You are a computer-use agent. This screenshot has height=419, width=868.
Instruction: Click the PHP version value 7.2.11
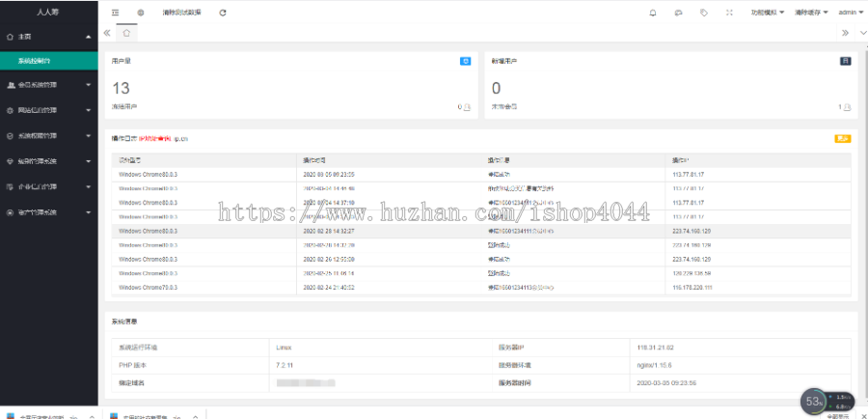click(x=285, y=365)
